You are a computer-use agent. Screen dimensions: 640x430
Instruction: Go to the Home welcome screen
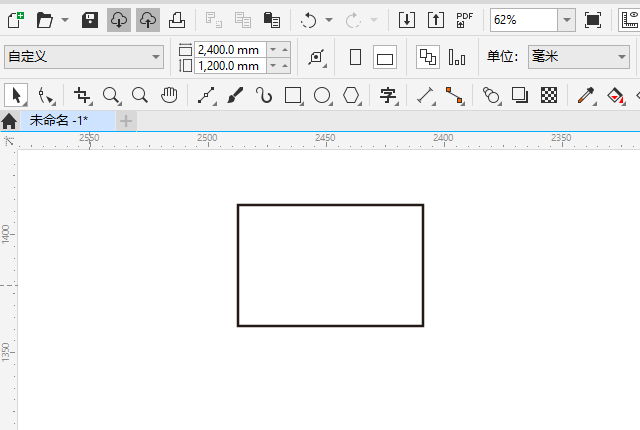(9, 121)
